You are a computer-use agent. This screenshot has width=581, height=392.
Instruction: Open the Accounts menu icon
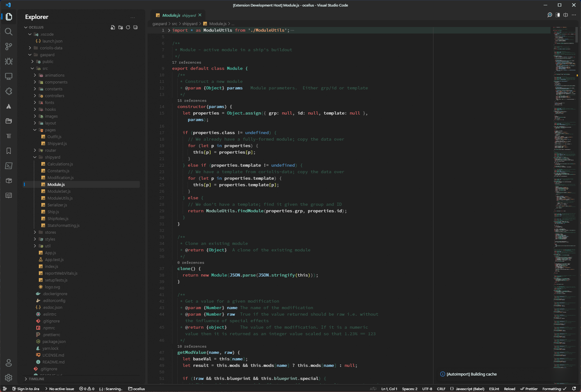[x=9, y=363]
